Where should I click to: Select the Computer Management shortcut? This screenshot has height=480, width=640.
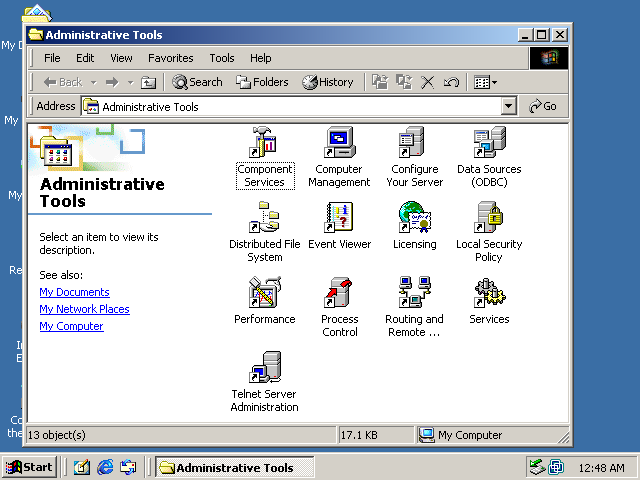coord(339,143)
